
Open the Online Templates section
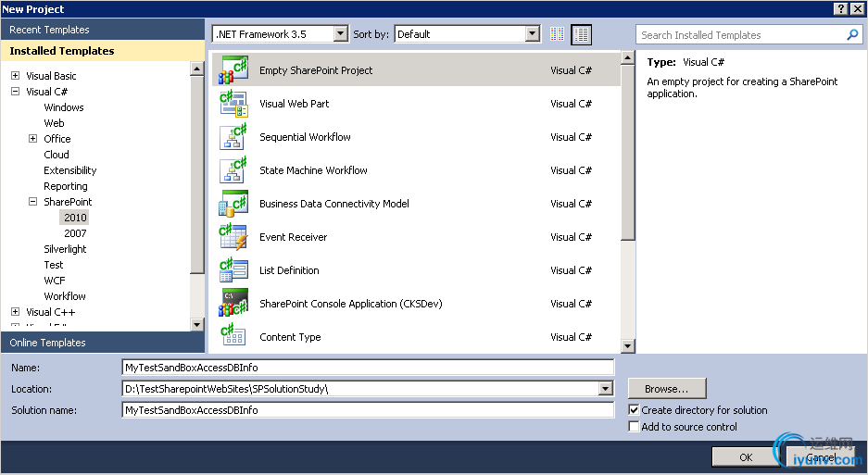click(103, 343)
